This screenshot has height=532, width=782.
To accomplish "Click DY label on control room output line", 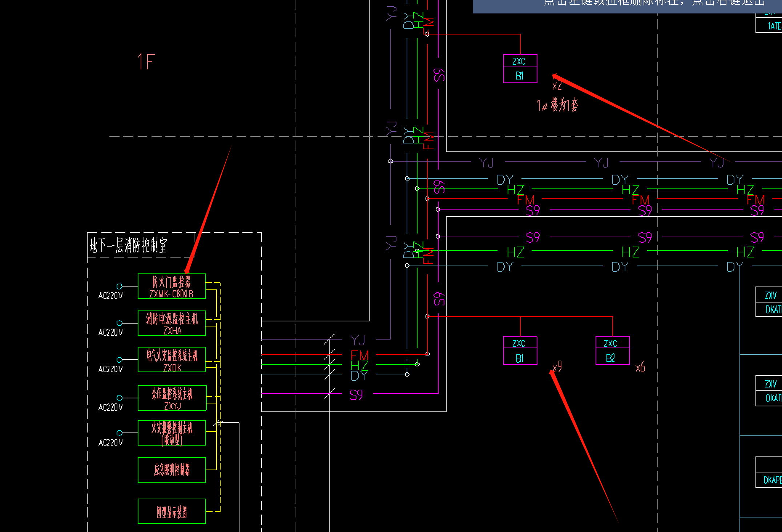I will 359,376.
